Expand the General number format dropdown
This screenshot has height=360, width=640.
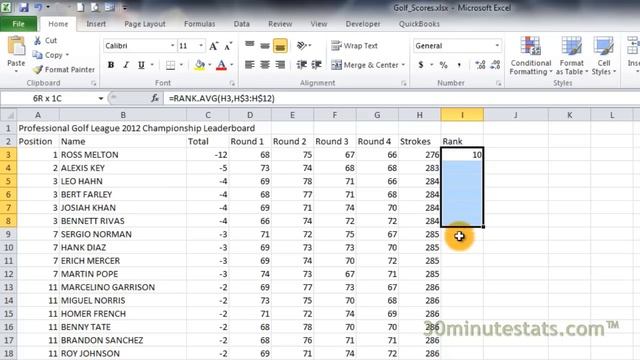coord(497,46)
